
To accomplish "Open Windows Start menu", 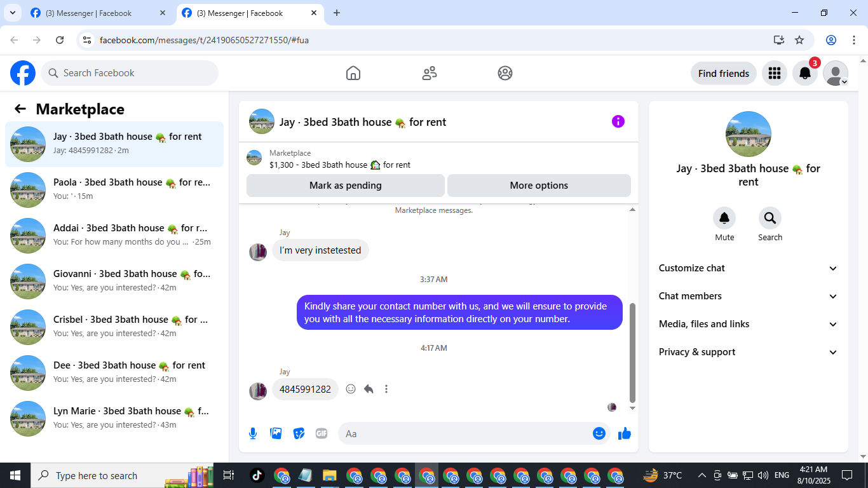I will tap(15, 475).
